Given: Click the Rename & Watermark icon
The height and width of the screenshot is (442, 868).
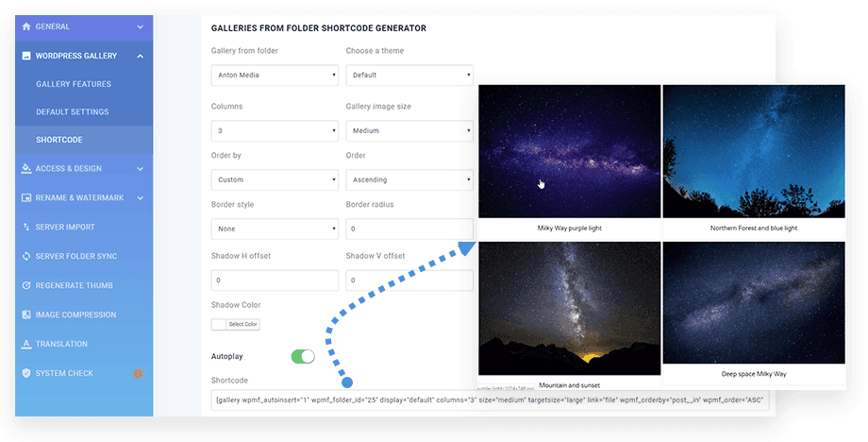Looking at the screenshot, I should point(26,197).
